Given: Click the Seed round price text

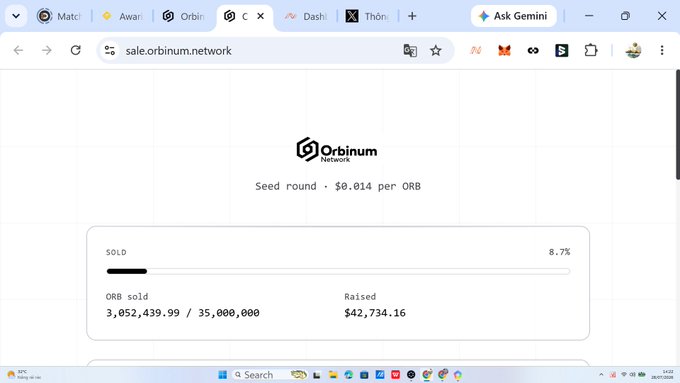Looking at the screenshot, I should pos(338,187).
